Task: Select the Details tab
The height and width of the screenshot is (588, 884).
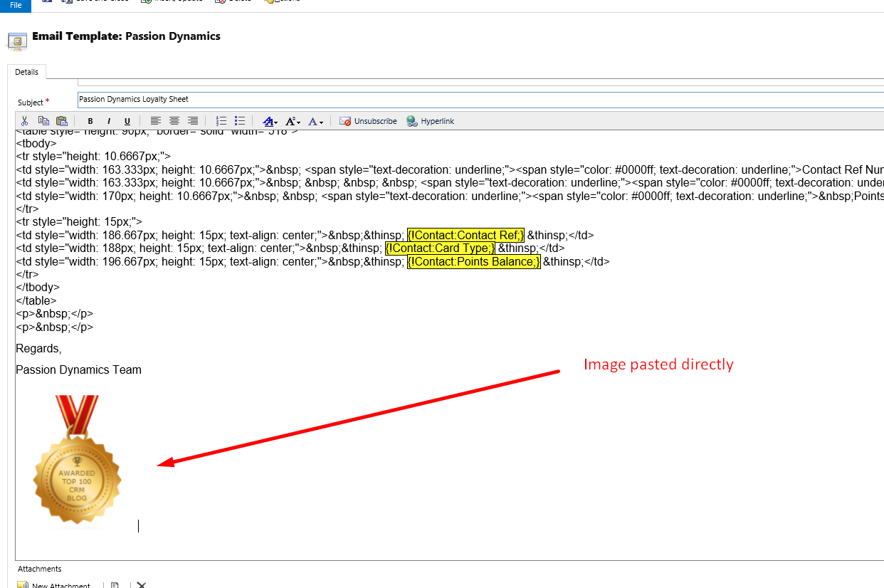Action: (x=26, y=72)
